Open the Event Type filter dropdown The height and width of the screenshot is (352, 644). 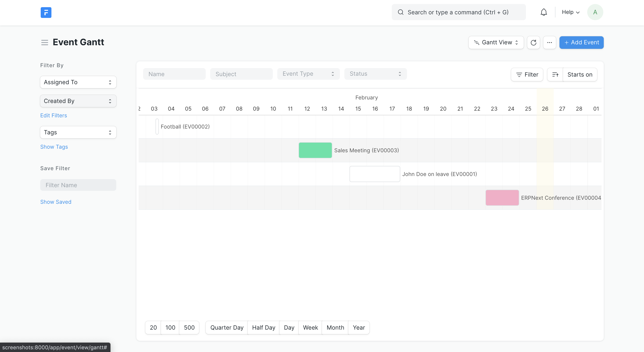[308, 74]
